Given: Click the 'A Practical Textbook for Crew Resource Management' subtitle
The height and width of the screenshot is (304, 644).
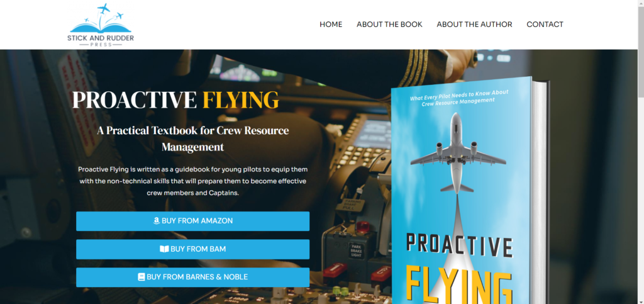Looking at the screenshot, I should 192,138.
